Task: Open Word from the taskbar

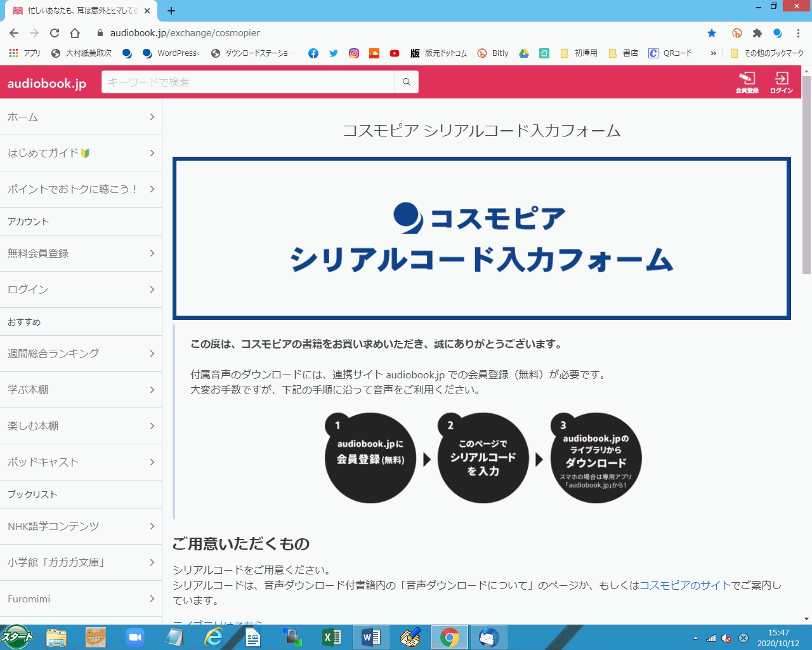Action: (x=370, y=637)
